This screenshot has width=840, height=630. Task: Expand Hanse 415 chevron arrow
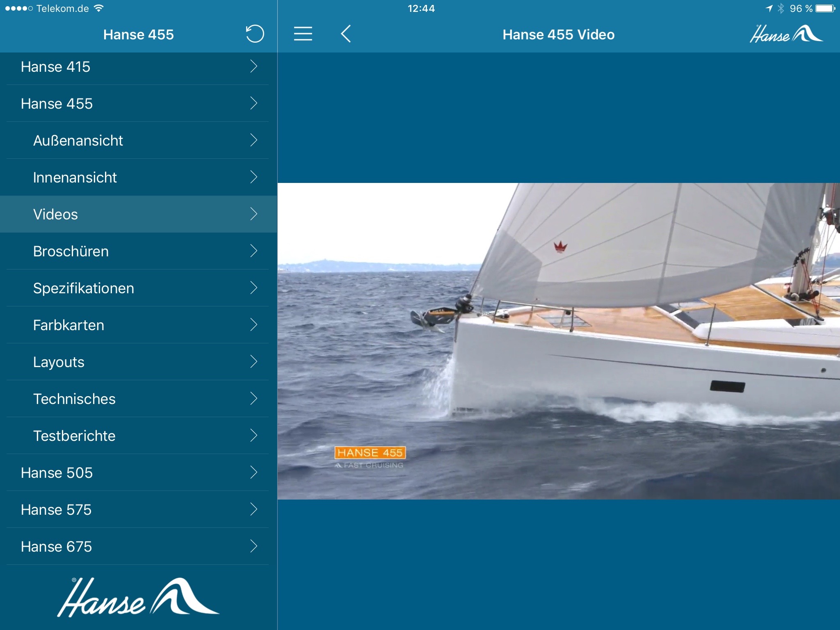click(253, 66)
